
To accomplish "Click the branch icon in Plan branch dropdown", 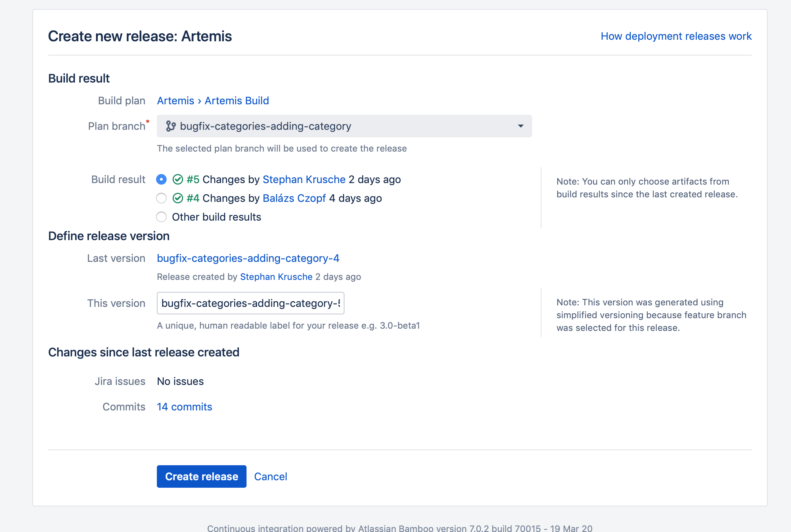I will point(171,126).
